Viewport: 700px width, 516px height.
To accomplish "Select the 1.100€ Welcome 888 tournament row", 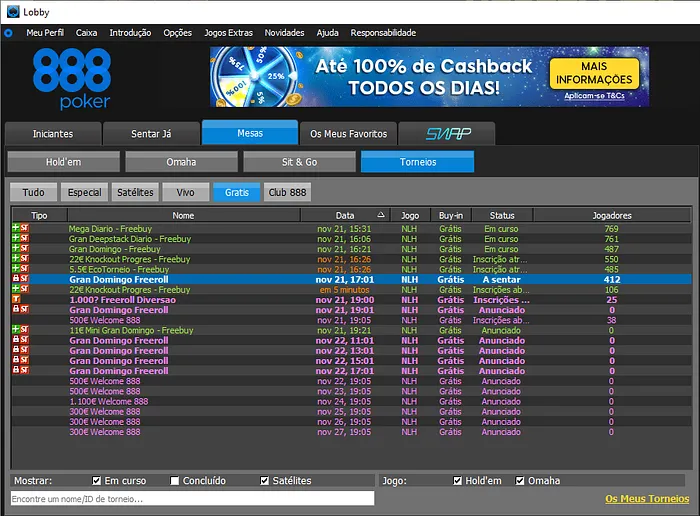I will (351, 401).
